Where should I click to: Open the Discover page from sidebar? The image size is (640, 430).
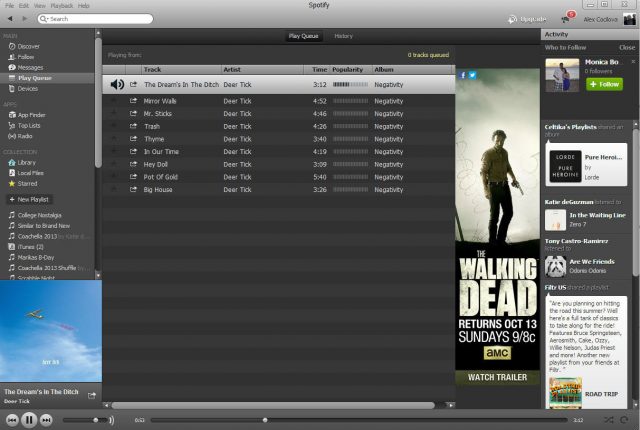pyautogui.click(x=28, y=45)
